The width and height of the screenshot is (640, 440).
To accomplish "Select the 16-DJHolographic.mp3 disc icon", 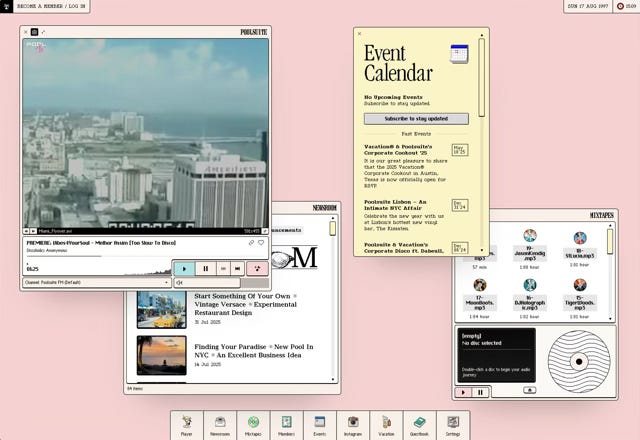I will pyautogui.click(x=530, y=285).
